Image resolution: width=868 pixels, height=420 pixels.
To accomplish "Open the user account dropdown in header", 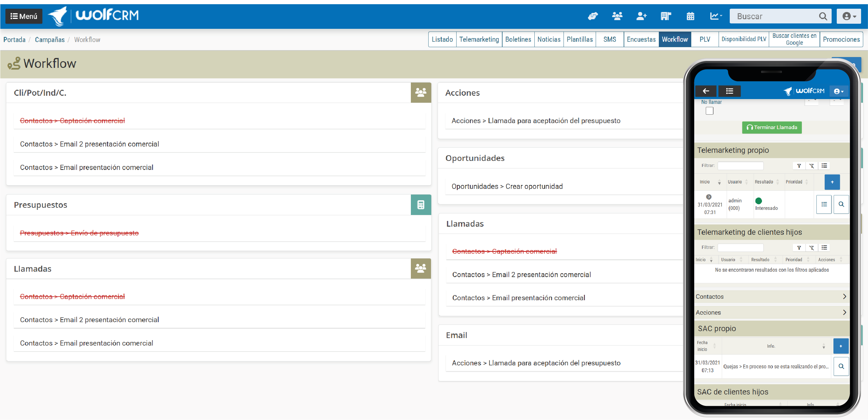I will point(849,16).
